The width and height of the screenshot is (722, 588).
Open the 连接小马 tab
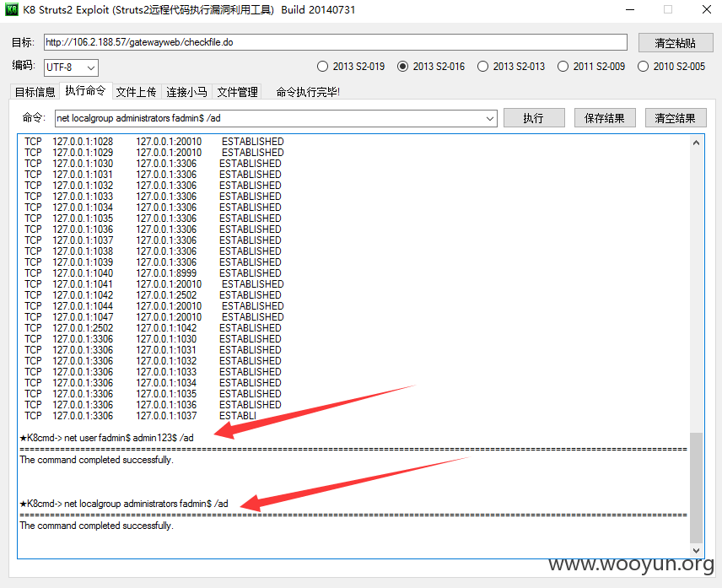[x=186, y=92]
